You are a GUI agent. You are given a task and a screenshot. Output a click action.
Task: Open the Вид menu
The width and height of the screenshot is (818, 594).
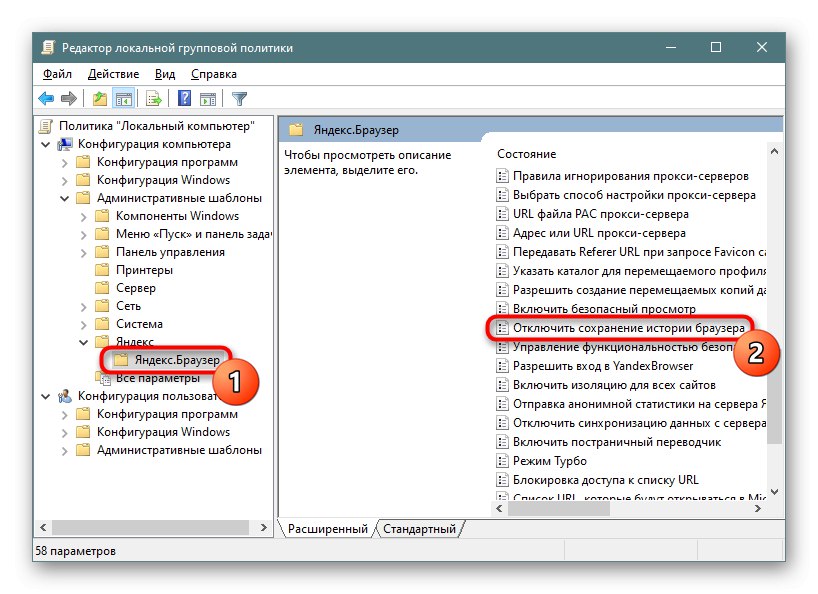tap(165, 74)
